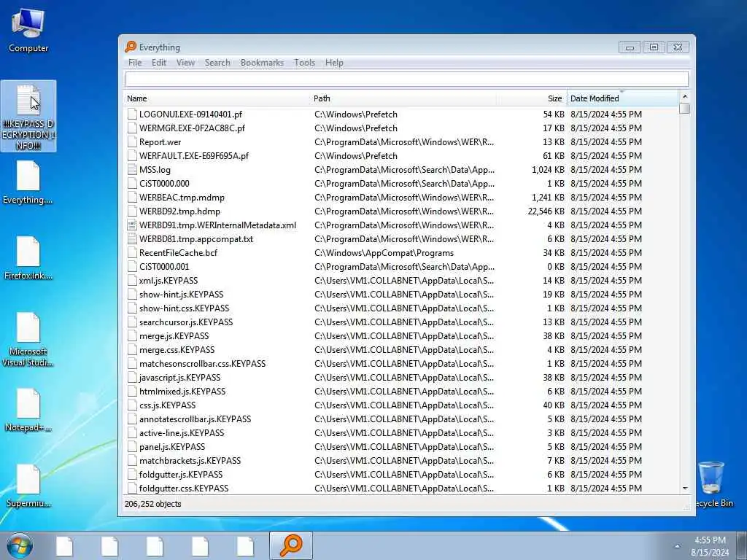Image resolution: width=747 pixels, height=560 pixels.
Task: Open the Computer desktop icon
Action: coord(28,29)
